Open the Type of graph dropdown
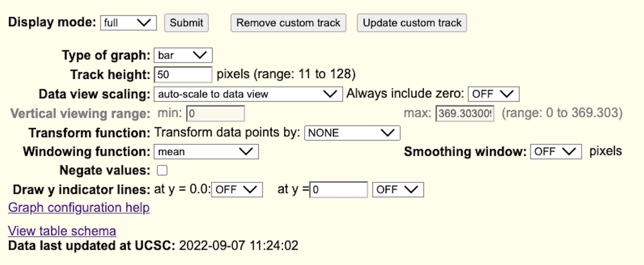The image size is (644, 265). (183, 55)
